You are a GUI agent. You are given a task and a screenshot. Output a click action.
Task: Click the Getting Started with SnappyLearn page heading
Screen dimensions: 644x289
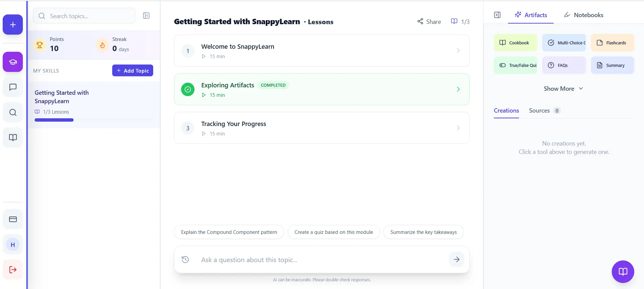coord(237,22)
